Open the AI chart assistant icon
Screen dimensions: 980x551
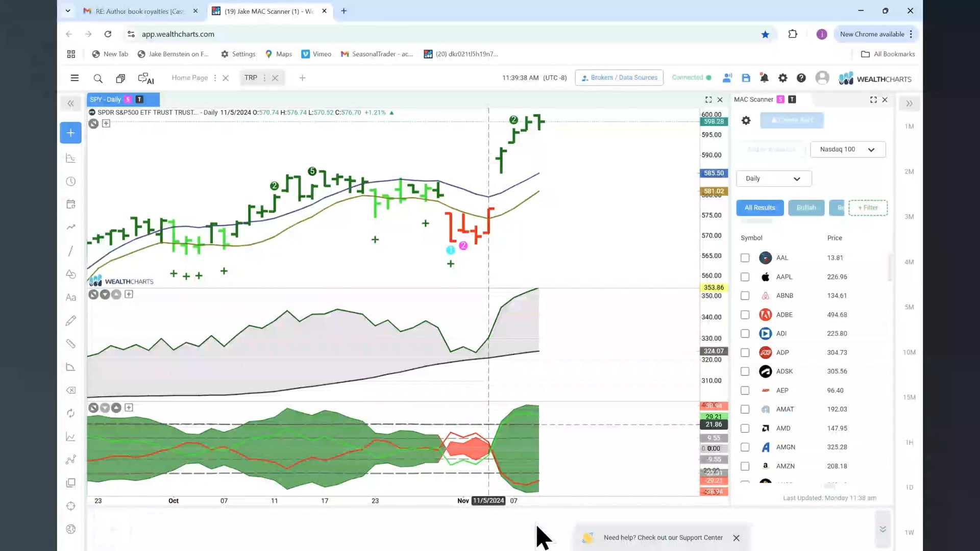pos(145,78)
